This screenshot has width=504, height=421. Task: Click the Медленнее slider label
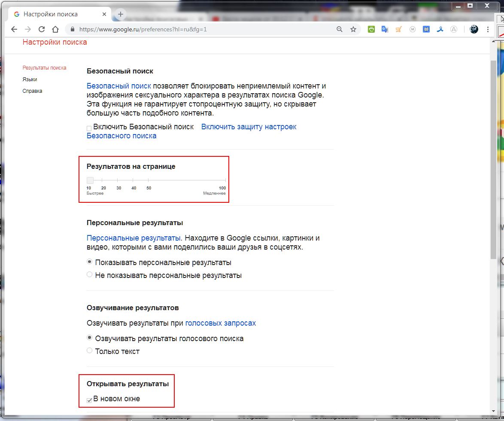click(214, 193)
